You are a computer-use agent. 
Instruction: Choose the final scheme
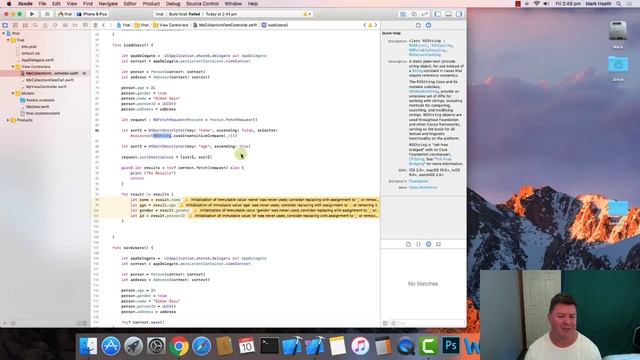(65, 14)
